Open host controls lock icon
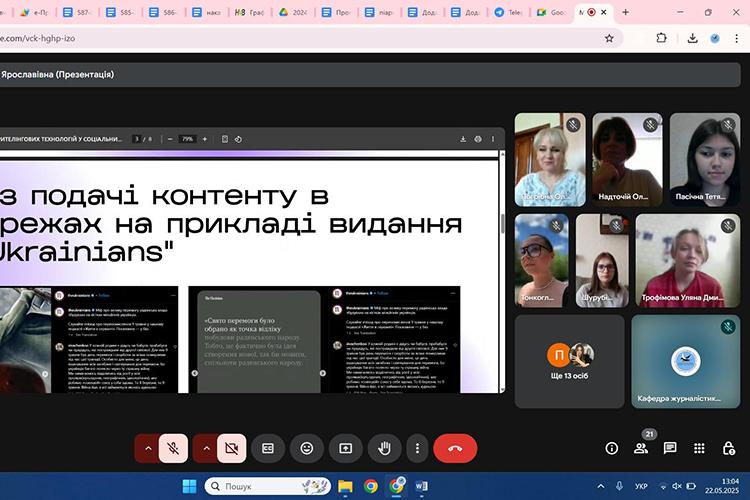The image size is (750, 500). (728, 448)
